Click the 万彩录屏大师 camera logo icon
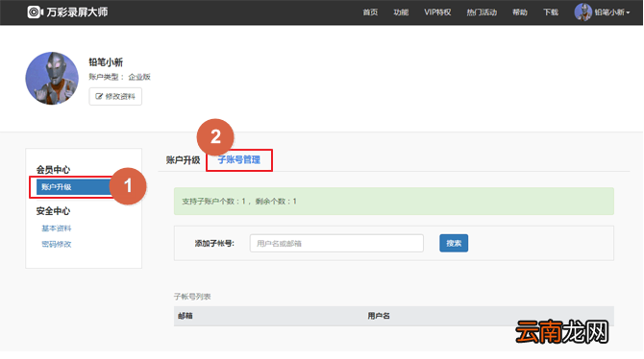The height and width of the screenshot is (359, 644). coord(36,12)
